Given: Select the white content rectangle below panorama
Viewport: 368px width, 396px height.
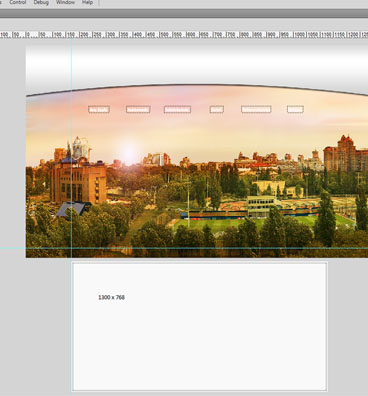Looking at the screenshot, I should point(200,326).
